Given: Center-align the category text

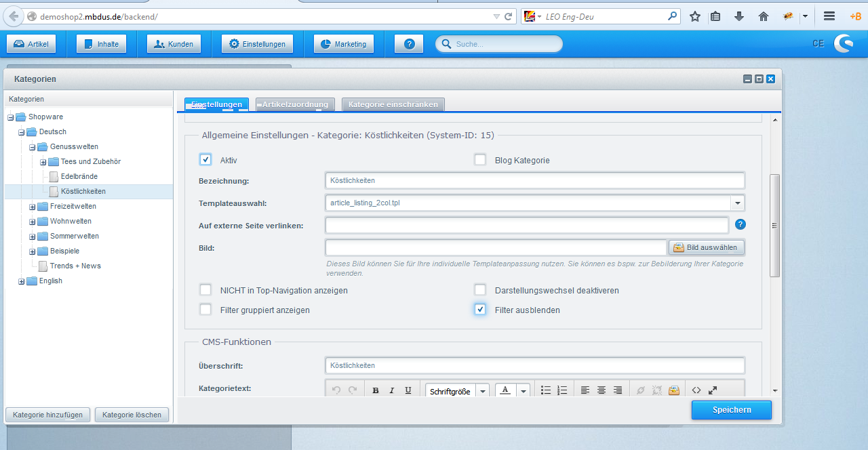Looking at the screenshot, I should click(x=601, y=390).
